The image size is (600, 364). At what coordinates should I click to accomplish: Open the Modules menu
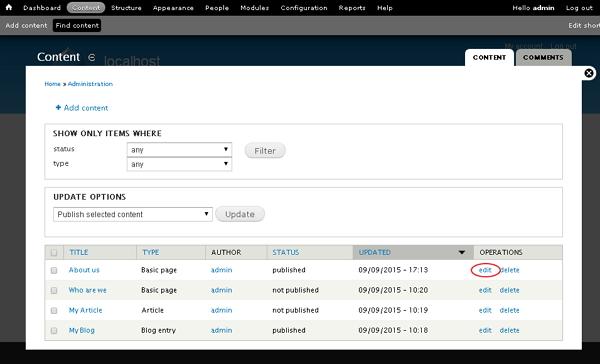click(x=254, y=8)
